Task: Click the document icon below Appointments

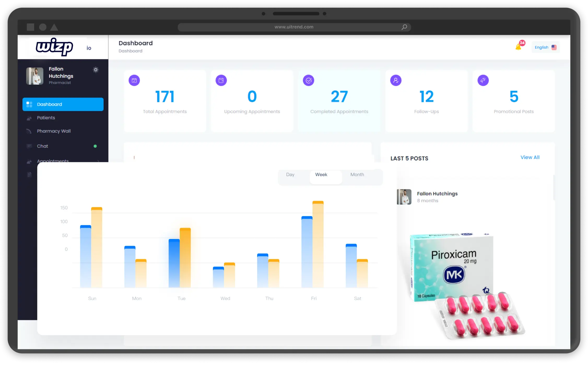Action: coord(30,175)
